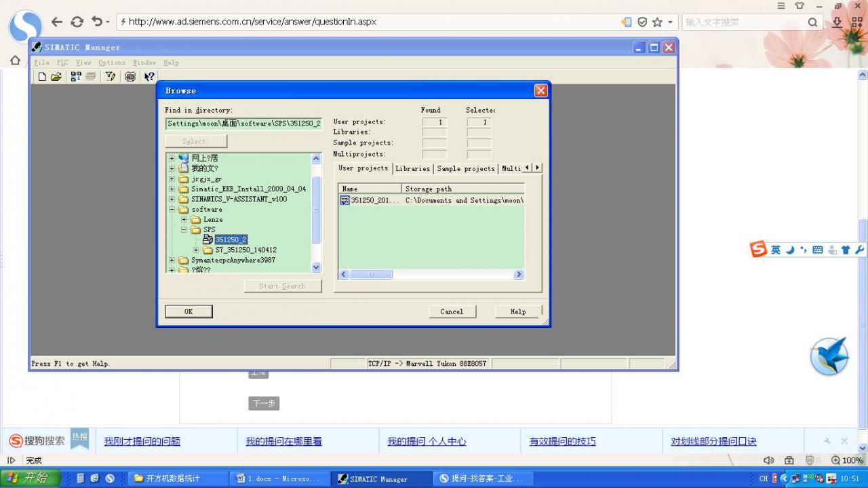This screenshot has height=488, width=868.
Task: Click the speaker volume icon in browser status bar
Action: click(768, 460)
